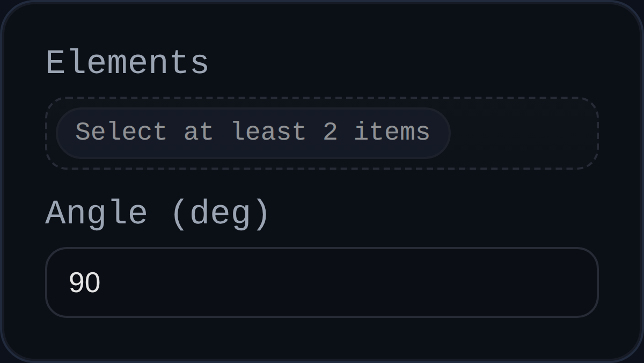Click the Angle (deg) label
Screen dimensions: 644x363
157,211
